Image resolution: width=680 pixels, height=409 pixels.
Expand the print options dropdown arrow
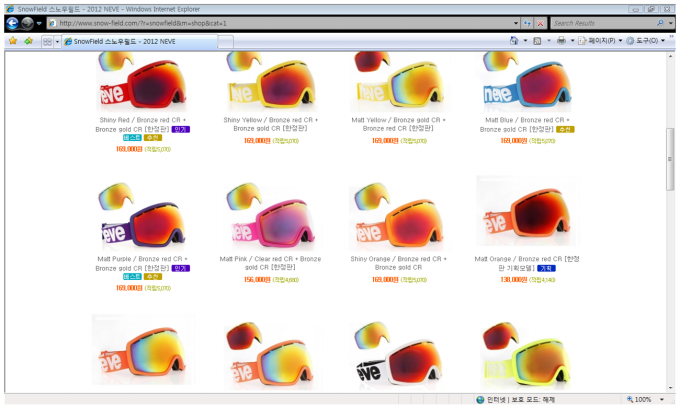[572, 41]
